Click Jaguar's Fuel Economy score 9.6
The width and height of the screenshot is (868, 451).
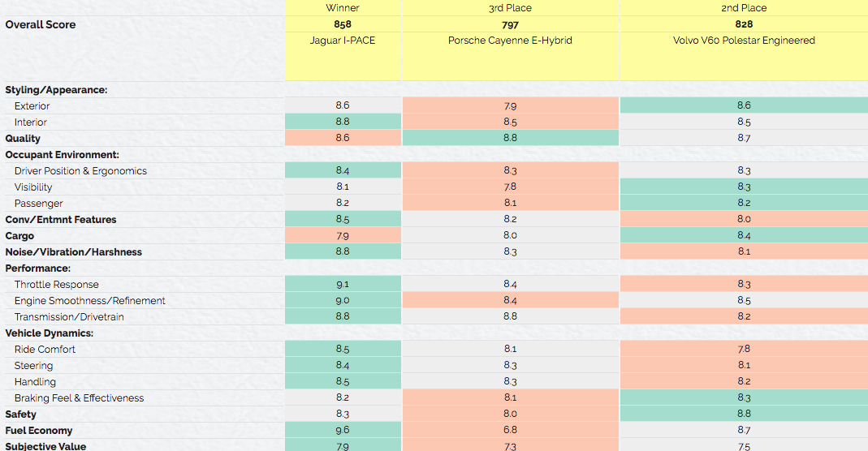(x=343, y=431)
